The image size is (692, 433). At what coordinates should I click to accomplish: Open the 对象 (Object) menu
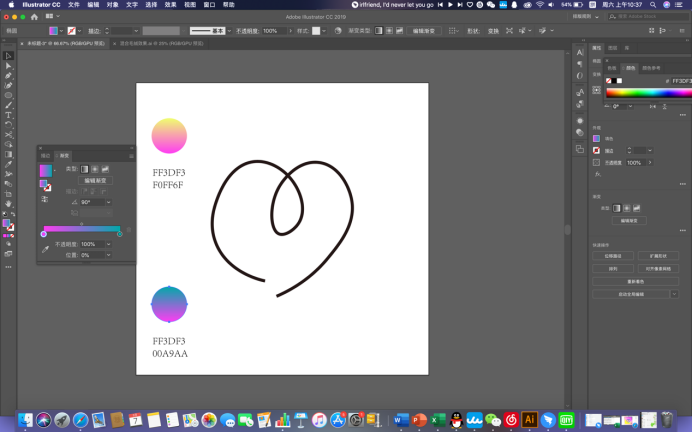pyautogui.click(x=113, y=5)
